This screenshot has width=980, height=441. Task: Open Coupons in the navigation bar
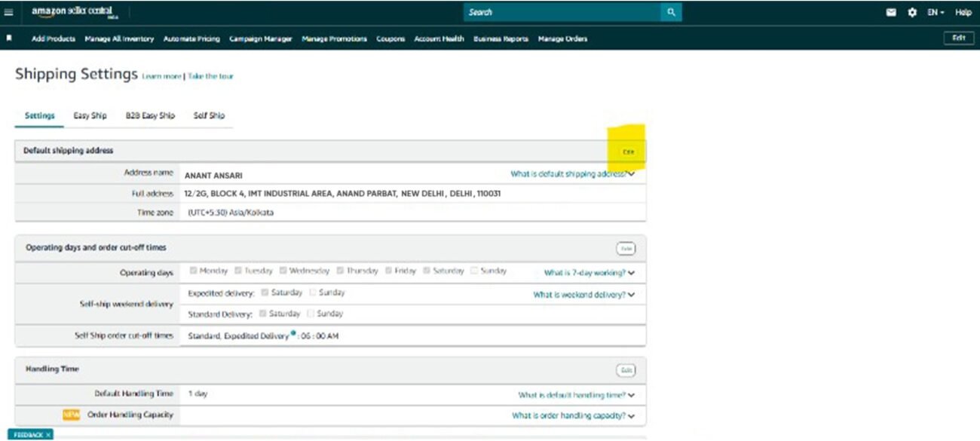[390, 39]
